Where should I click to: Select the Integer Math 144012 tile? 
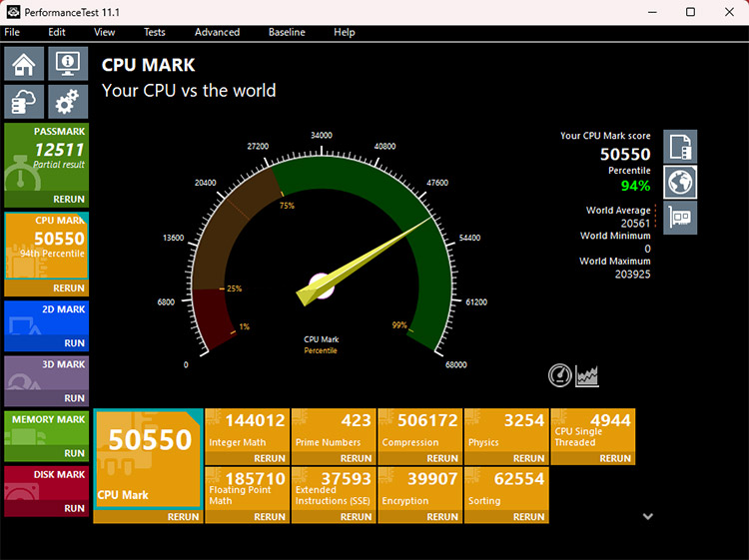tap(247, 430)
